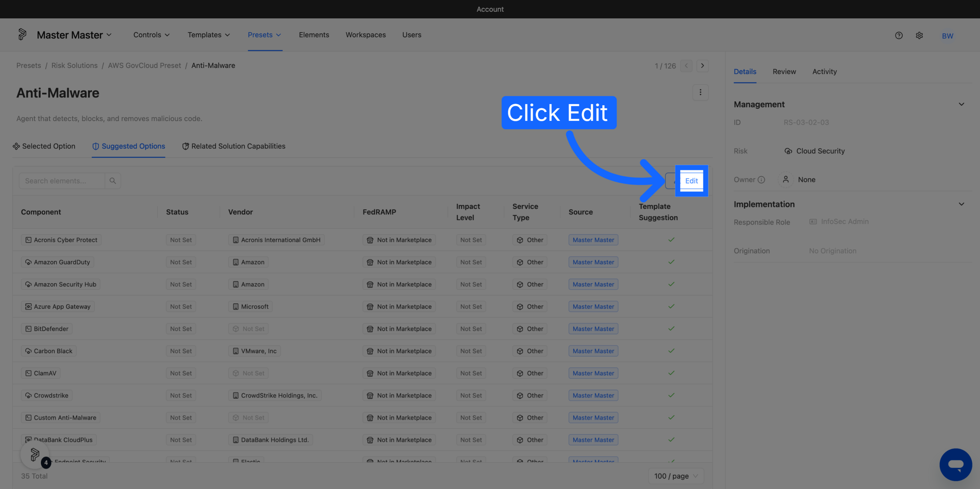This screenshot has height=489, width=980.
Task: Open the three-dot more options menu
Action: (700, 93)
